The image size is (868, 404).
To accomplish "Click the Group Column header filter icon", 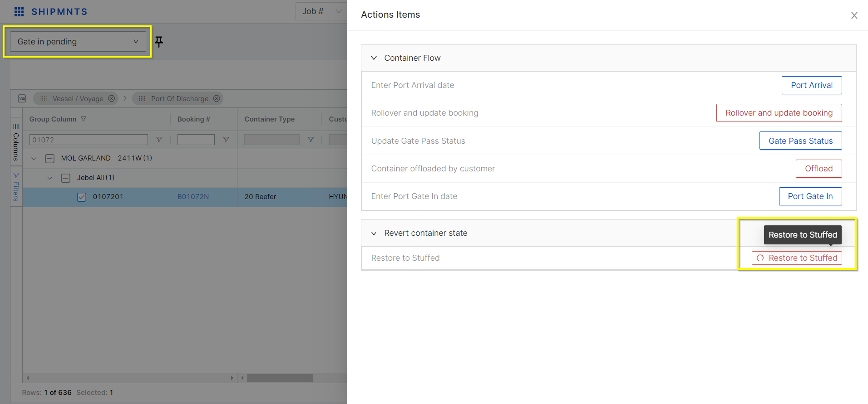I will (x=84, y=119).
